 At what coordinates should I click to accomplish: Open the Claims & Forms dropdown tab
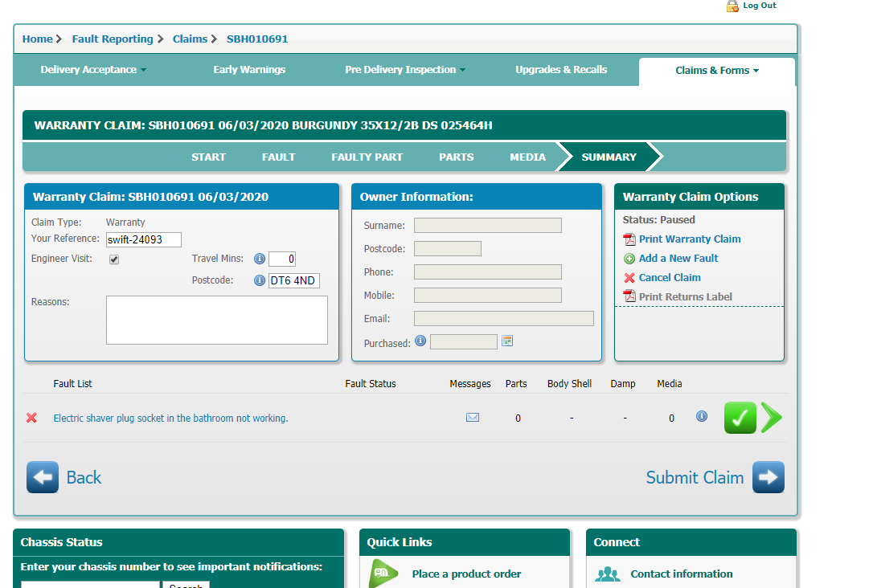click(717, 71)
